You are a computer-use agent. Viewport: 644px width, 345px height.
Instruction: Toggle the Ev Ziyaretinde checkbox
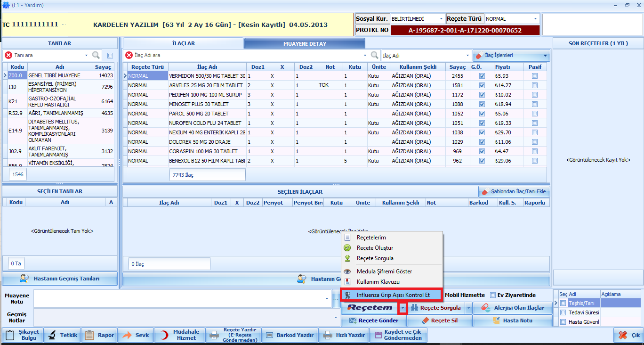[x=493, y=295]
